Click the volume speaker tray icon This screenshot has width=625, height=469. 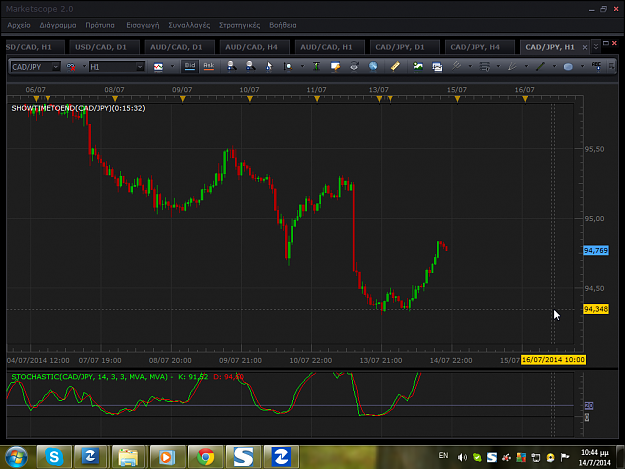click(462, 457)
